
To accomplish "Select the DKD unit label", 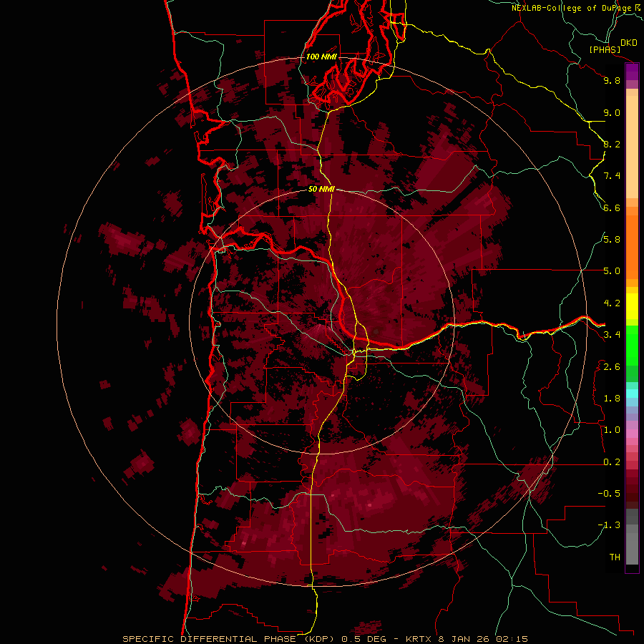I will (629, 43).
